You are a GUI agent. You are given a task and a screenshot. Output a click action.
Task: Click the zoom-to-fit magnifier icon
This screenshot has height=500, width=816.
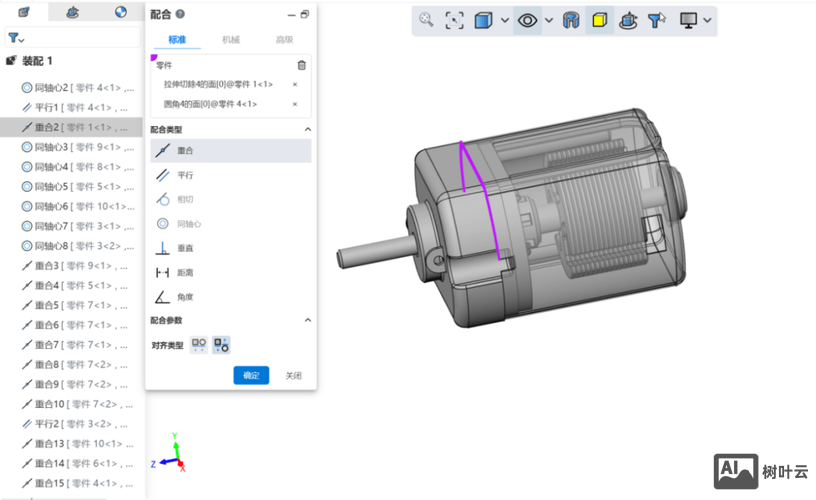[427, 20]
